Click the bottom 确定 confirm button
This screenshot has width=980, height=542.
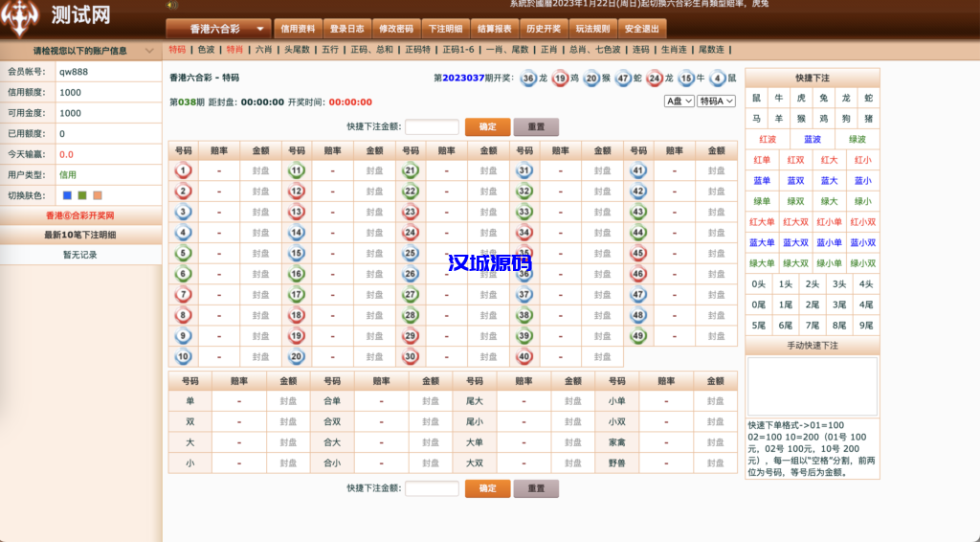(x=487, y=488)
